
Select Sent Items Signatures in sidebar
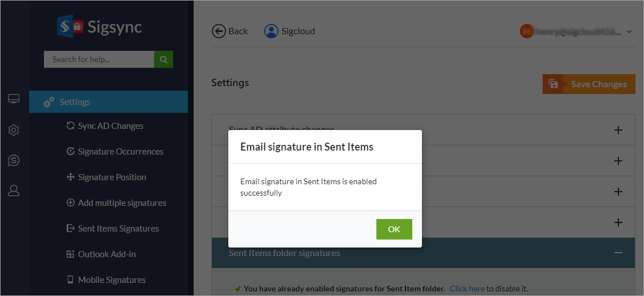click(x=118, y=229)
